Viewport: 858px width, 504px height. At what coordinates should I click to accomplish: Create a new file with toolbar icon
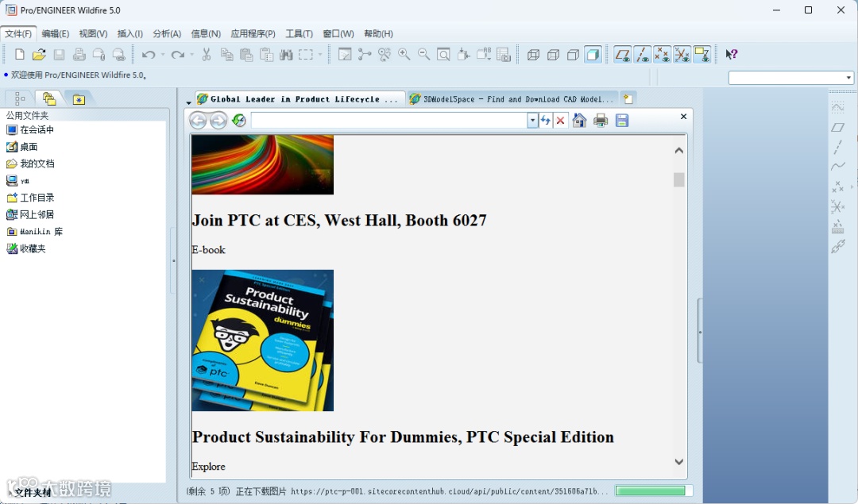20,54
